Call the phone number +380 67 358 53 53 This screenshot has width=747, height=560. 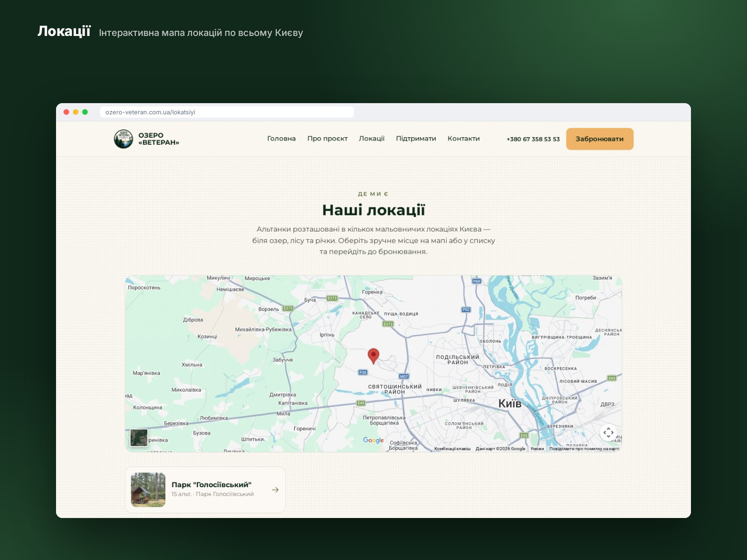[x=533, y=139]
